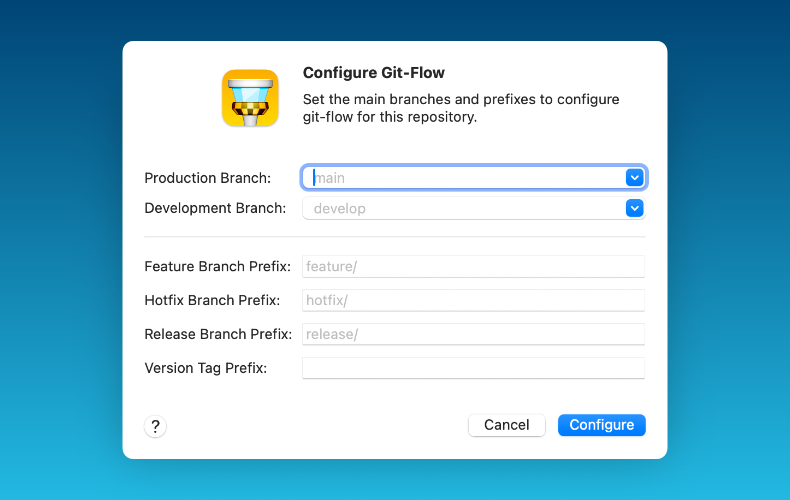
Task: Confirm with the Configure button
Action: [601, 425]
